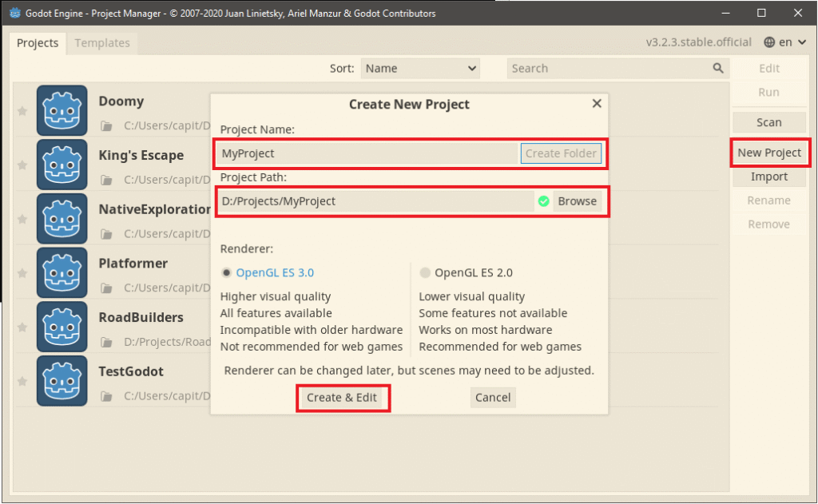This screenshot has width=818, height=504.
Task: Click the RoadBuilders project Godot icon
Action: coord(62,327)
